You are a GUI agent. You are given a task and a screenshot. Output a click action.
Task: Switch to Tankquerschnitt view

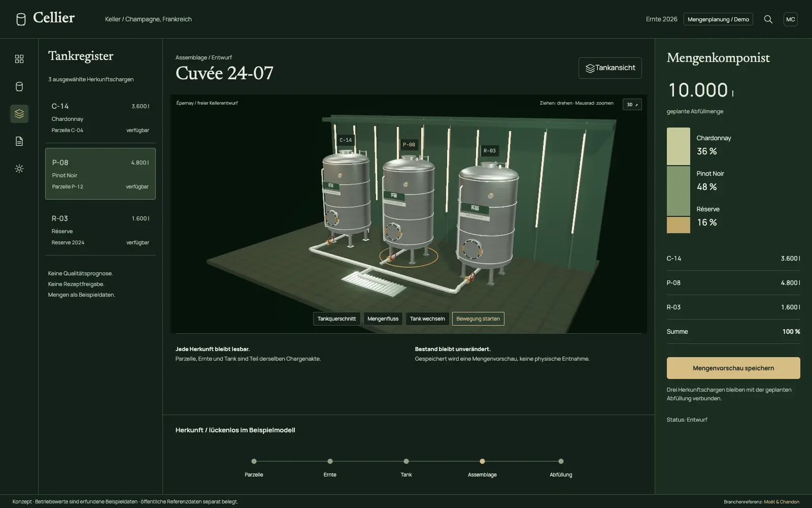coord(336,319)
